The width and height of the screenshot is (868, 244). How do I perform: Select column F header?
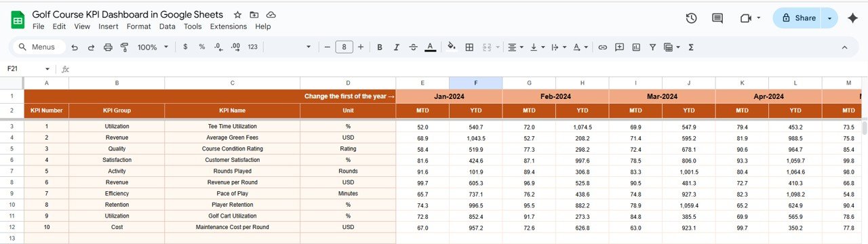tap(475, 83)
